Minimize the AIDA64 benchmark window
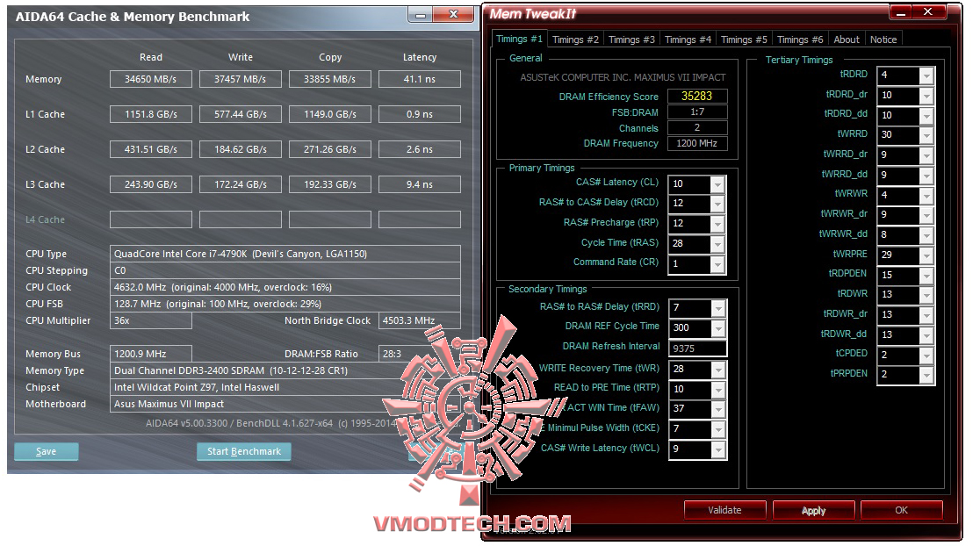The height and width of the screenshot is (546, 980). (422, 14)
